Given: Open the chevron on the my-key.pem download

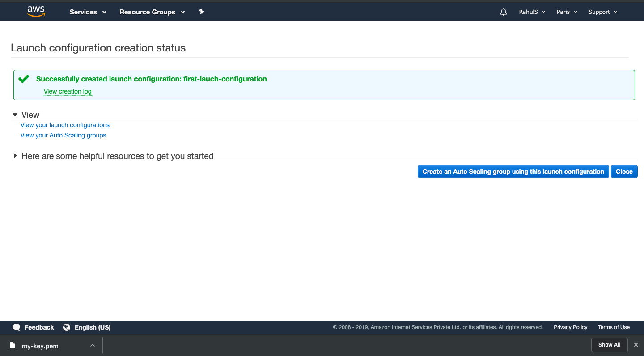Looking at the screenshot, I should pos(93,345).
